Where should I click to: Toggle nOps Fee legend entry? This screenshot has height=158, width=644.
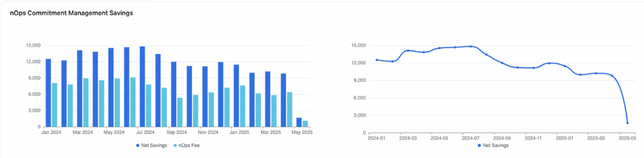[x=186, y=145]
